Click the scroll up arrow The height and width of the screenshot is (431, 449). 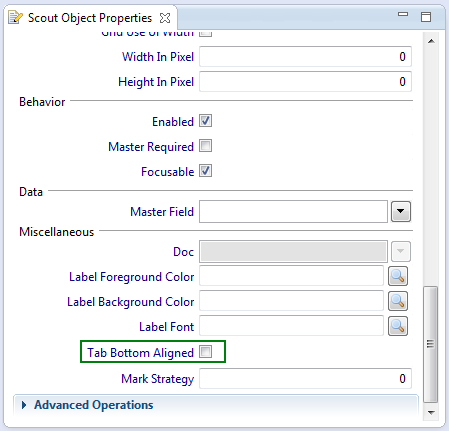click(431, 41)
